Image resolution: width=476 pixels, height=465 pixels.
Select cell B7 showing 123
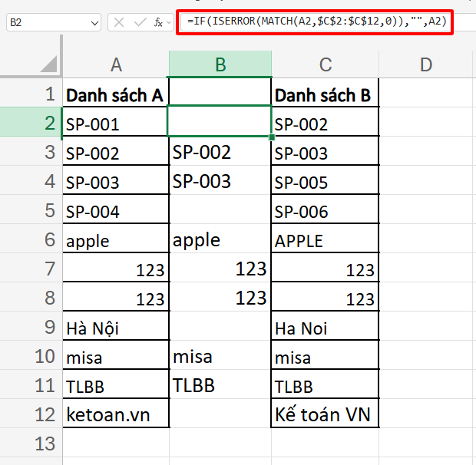pyautogui.click(x=220, y=268)
